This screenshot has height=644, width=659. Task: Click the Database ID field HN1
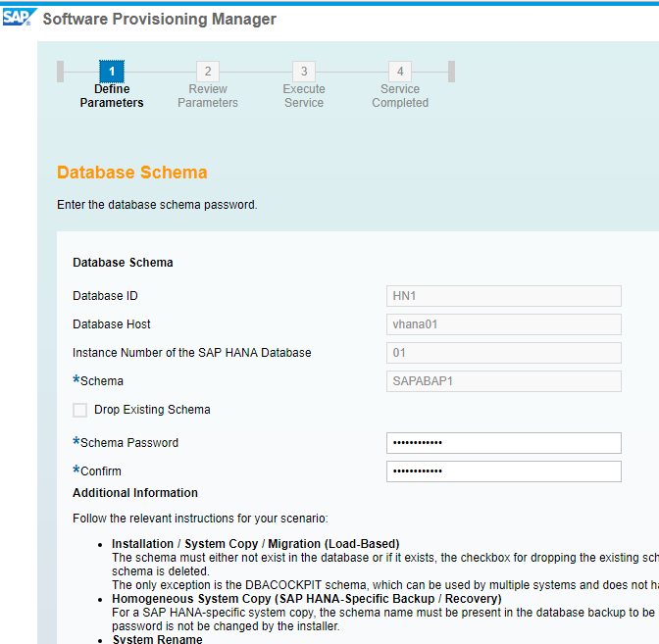(503, 296)
